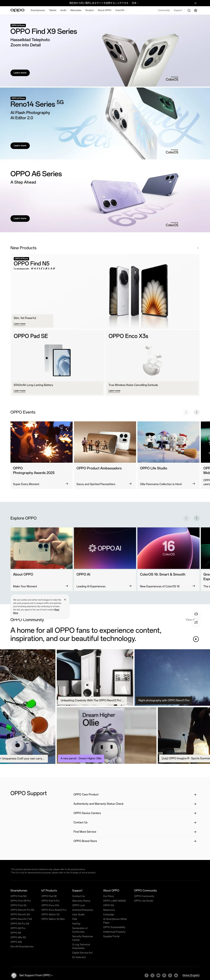Open Wearables menu

[x=76, y=10]
